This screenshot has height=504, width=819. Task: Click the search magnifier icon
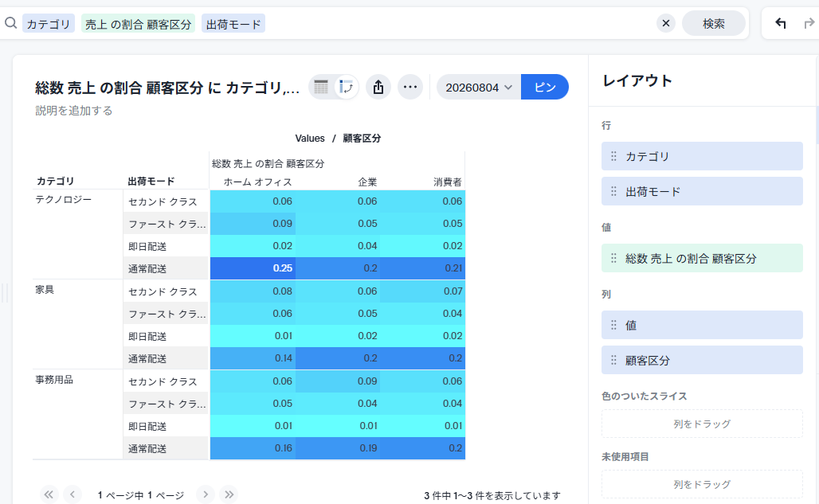coord(10,23)
